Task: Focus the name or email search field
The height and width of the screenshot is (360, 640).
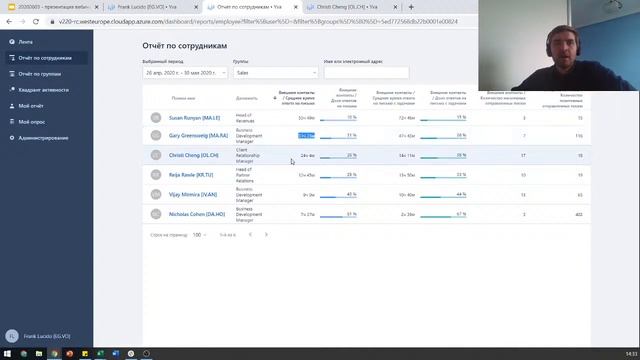Action: 366,73
